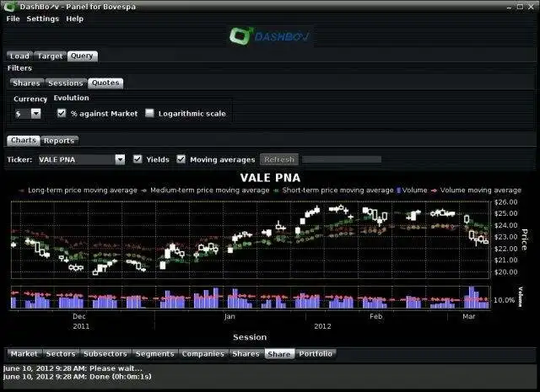Click the DashBov app icon in title bar

pyautogui.click(x=10, y=6)
